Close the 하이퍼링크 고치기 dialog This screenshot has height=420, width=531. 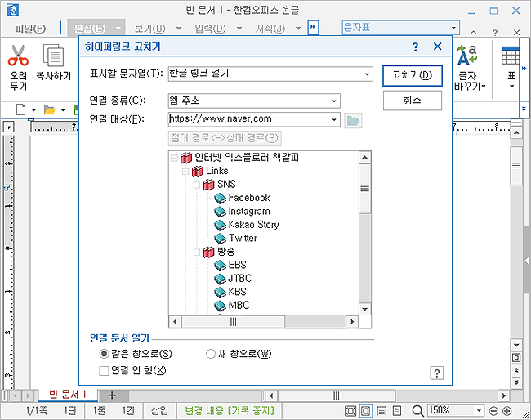click(438, 47)
